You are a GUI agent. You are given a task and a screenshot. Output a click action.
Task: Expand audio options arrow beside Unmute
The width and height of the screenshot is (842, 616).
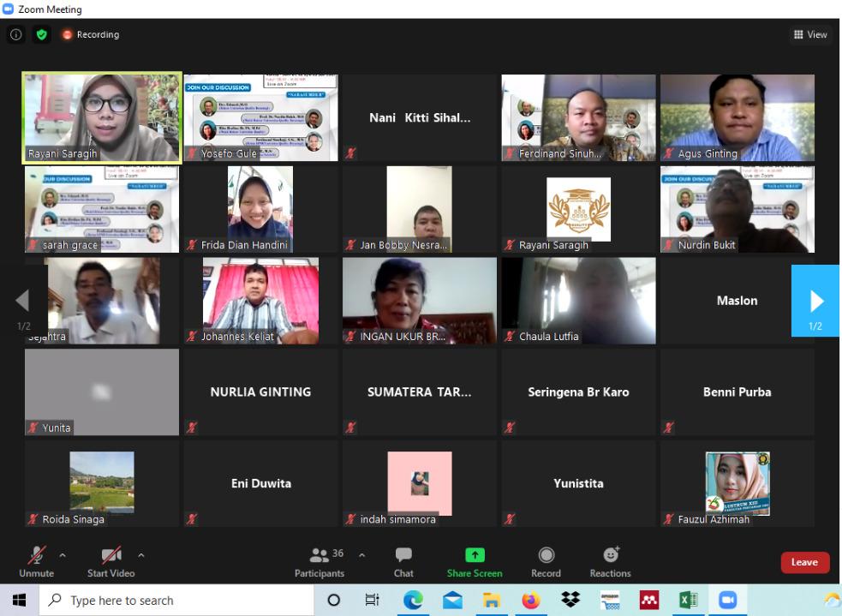pos(63,555)
